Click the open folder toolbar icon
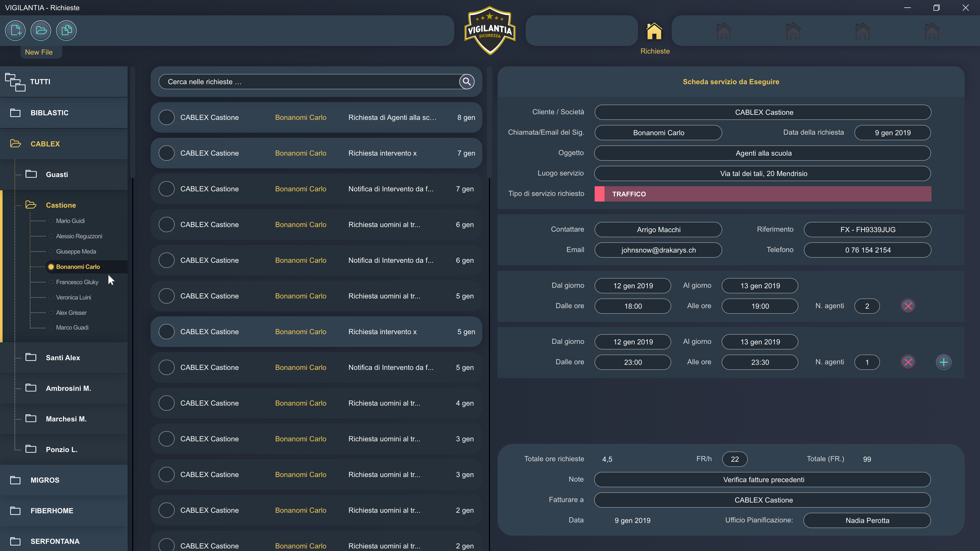 [x=41, y=30]
